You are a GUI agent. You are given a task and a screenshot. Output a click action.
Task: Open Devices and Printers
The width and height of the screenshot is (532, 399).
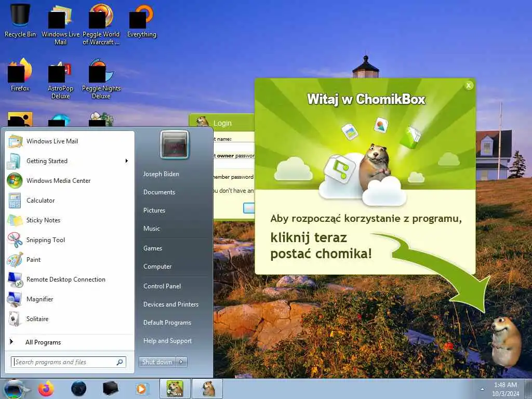coord(170,304)
